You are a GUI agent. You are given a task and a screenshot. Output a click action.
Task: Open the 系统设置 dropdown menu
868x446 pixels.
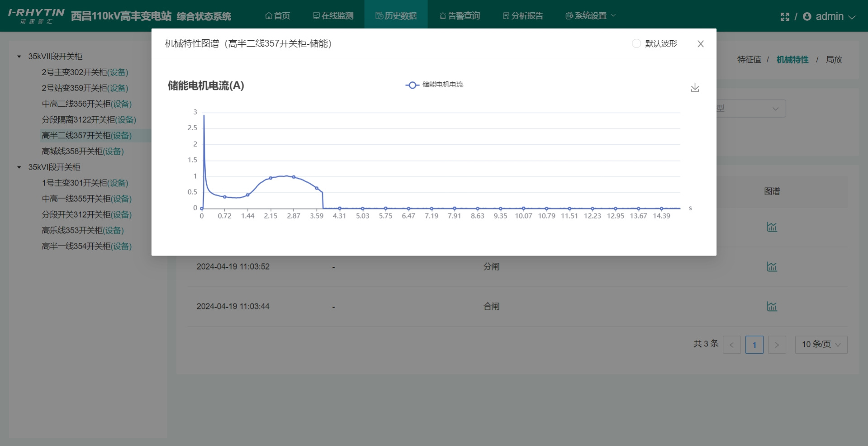tap(590, 16)
